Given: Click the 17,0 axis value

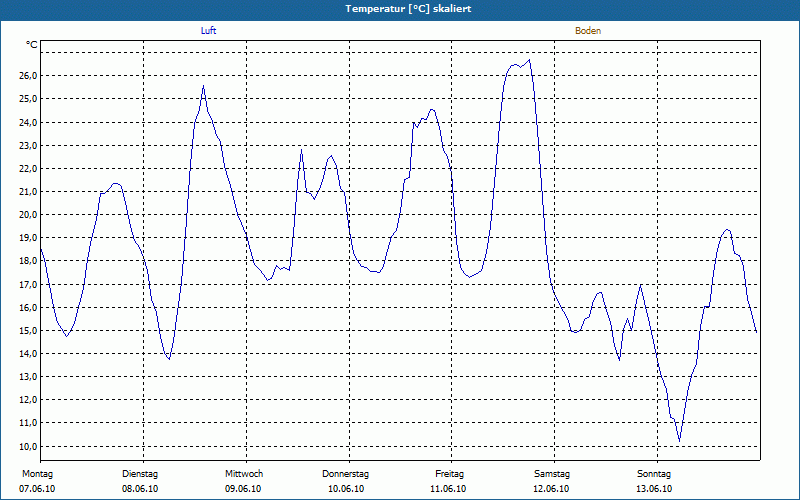Looking at the screenshot, I should coord(28,284).
